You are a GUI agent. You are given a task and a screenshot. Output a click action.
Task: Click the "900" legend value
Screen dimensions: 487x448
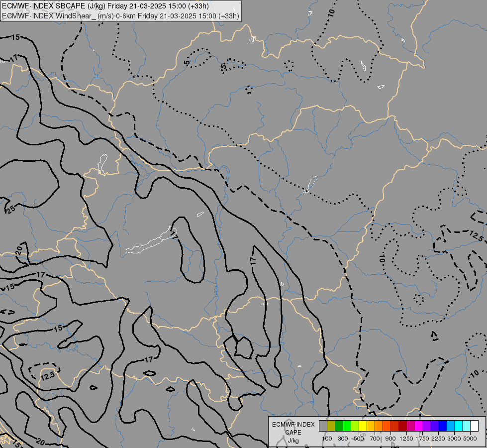click(x=390, y=439)
